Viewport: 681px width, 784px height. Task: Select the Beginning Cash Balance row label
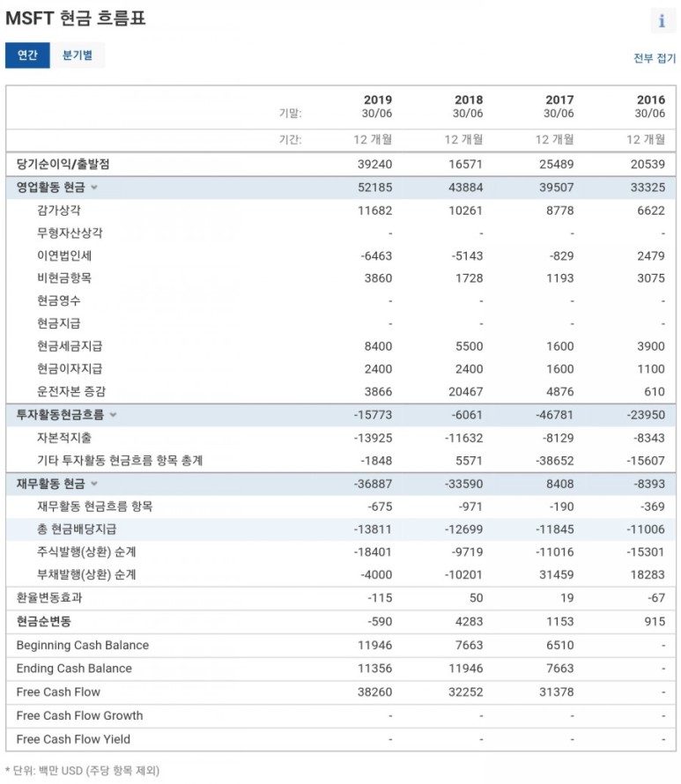[83, 645]
